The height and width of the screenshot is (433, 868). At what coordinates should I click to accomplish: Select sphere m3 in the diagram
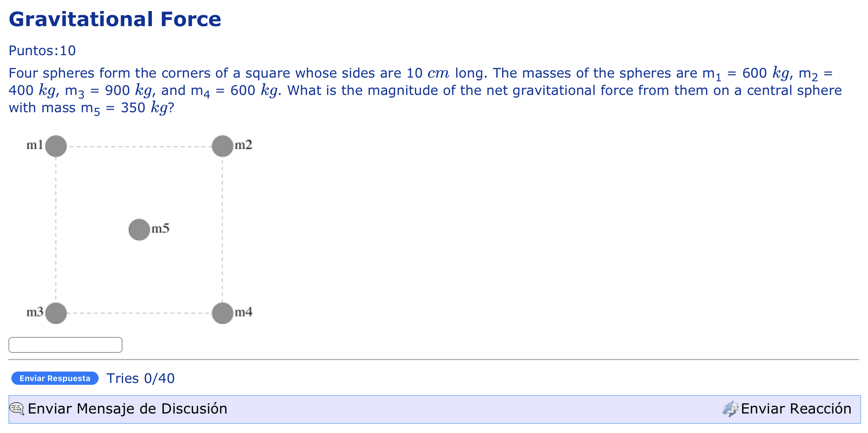point(56,313)
